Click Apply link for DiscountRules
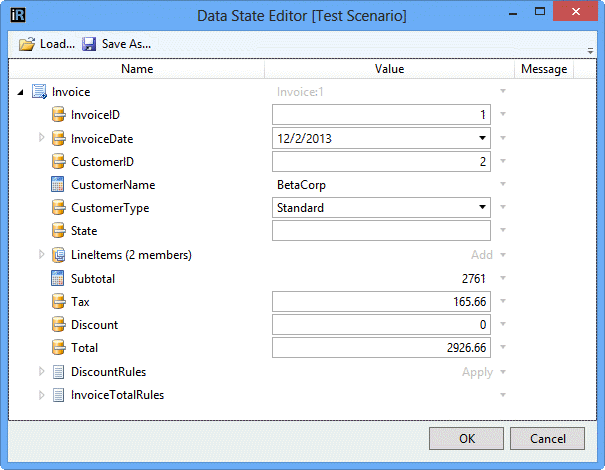Screen dimensions: 605x470 tap(477, 372)
